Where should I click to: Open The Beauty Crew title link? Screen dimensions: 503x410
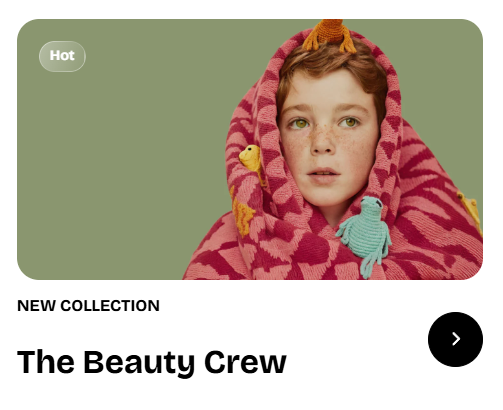click(x=152, y=363)
